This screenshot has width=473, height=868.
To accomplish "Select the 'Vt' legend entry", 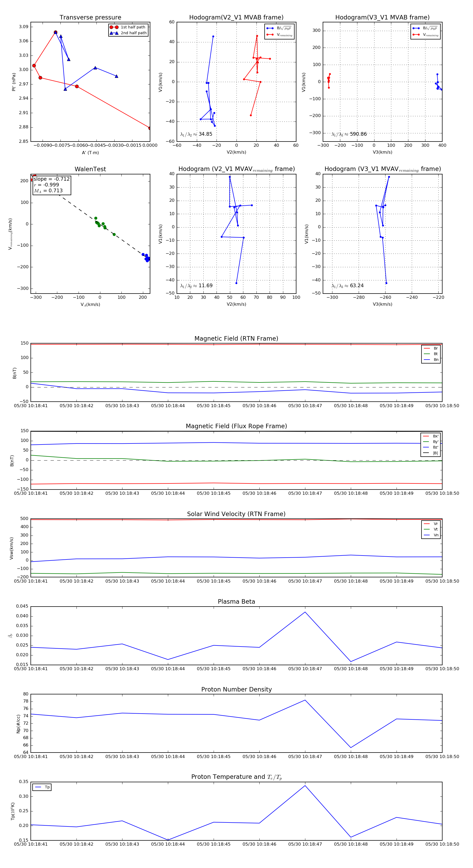I will click(x=431, y=529).
